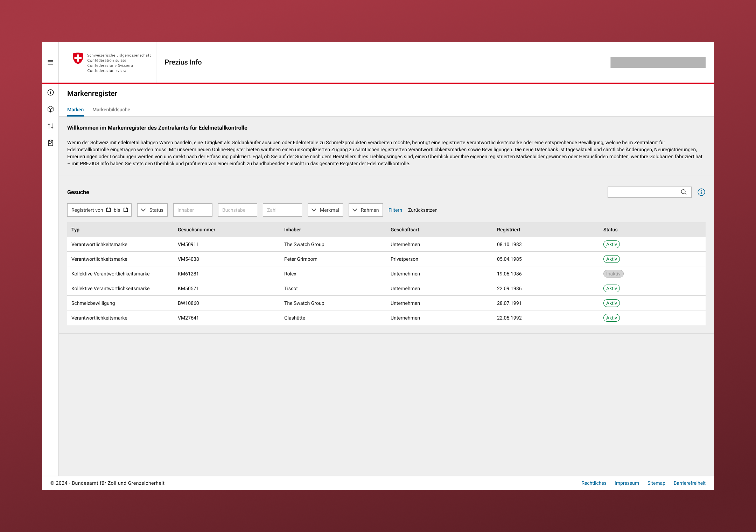The width and height of the screenshot is (756, 532).
Task: Click the Filtern link
Action: [x=395, y=210]
